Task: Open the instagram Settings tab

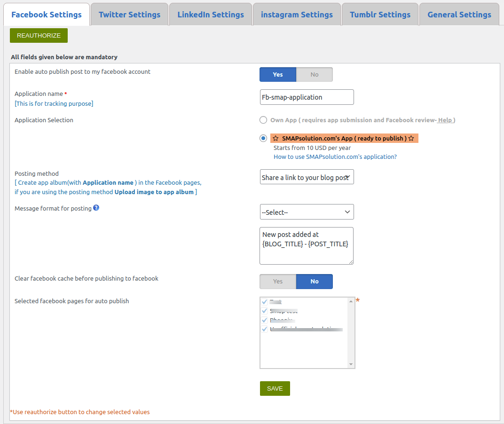Action: [x=297, y=15]
